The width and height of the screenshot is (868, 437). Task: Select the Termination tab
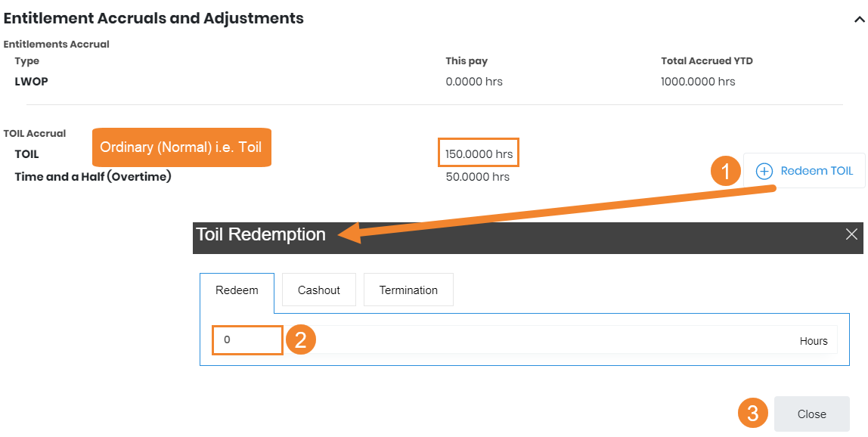click(408, 290)
